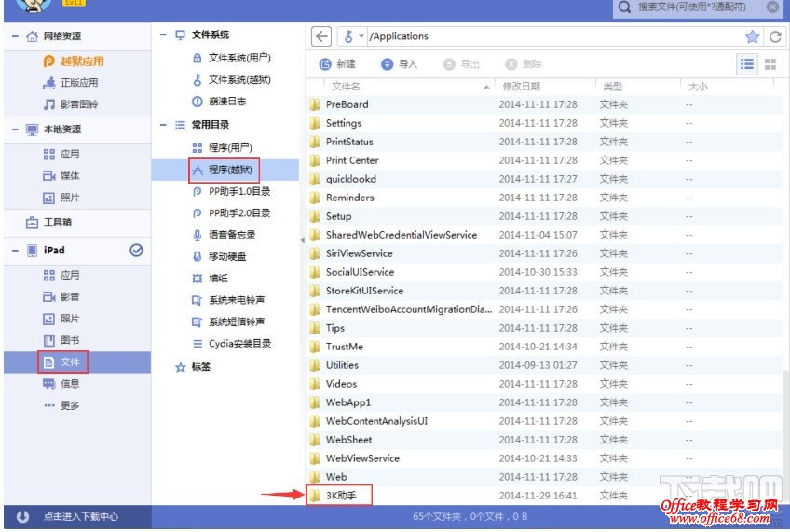Open 移动硬盘 removable disk
The image size is (790, 532).
[x=220, y=256]
